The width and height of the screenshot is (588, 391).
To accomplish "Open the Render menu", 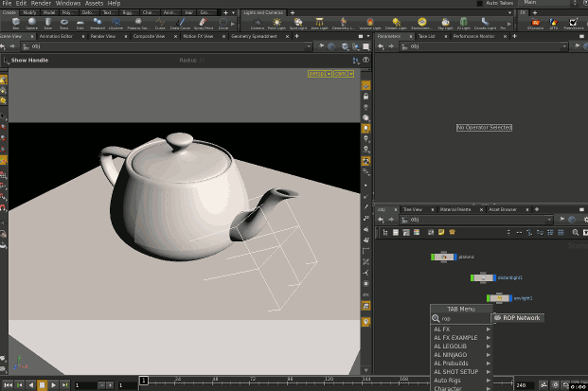I will [x=41, y=4].
